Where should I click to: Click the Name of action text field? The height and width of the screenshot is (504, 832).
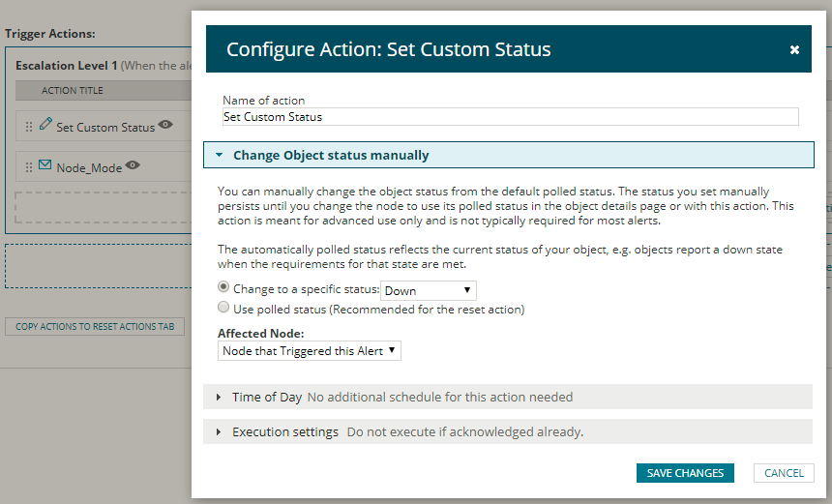pos(510,117)
